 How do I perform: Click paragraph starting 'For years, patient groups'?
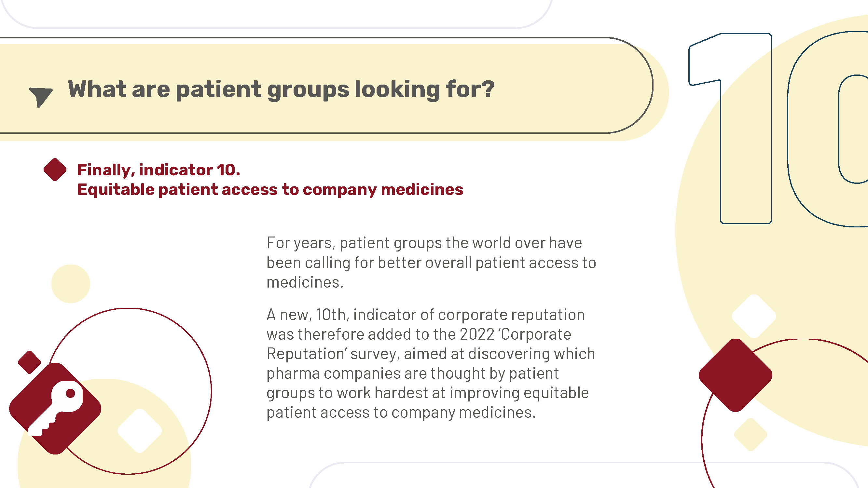[431, 262]
